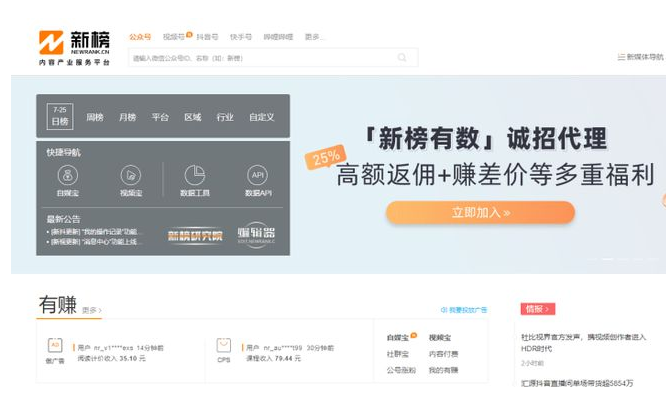The height and width of the screenshot is (401, 666).
Task: Open the HDR时代 news headline
Action: (x=584, y=342)
